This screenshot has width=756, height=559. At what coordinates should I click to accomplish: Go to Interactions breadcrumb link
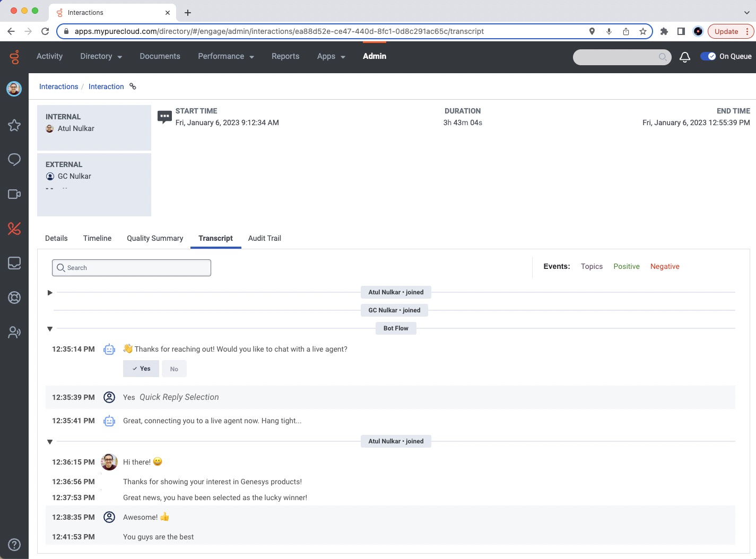click(58, 86)
